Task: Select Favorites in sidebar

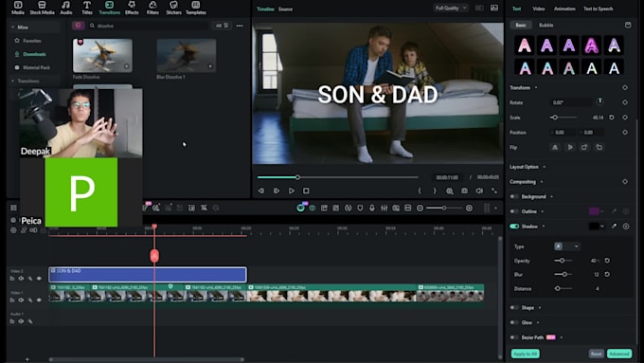Action: tap(31, 41)
